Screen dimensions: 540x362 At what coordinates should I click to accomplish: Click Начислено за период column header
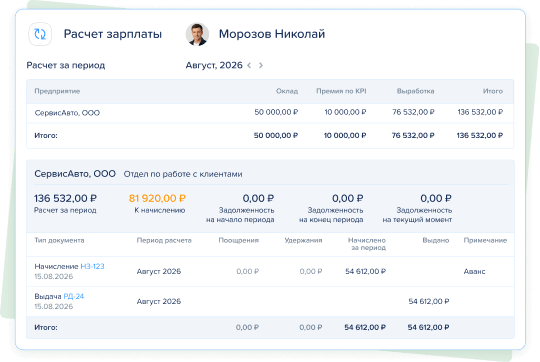coord(367,244)
